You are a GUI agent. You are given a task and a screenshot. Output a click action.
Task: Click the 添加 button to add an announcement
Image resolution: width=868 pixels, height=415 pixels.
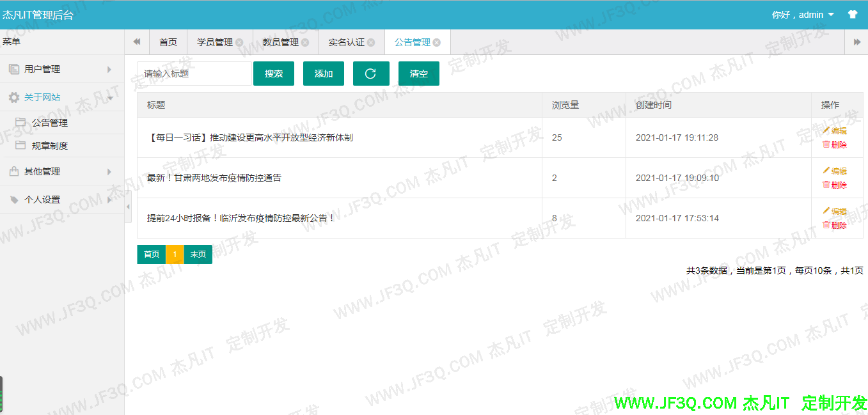(323, 73)
